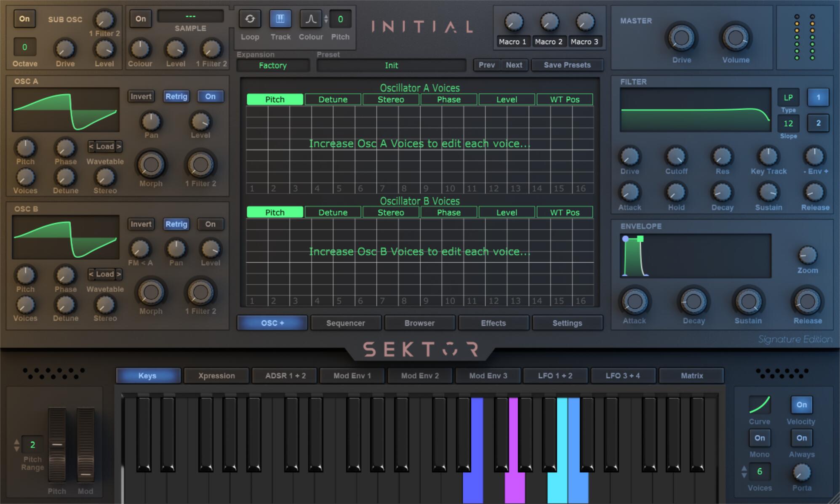Click the OSC A Voices knob
840x504 pixels.
click(25, 177)
